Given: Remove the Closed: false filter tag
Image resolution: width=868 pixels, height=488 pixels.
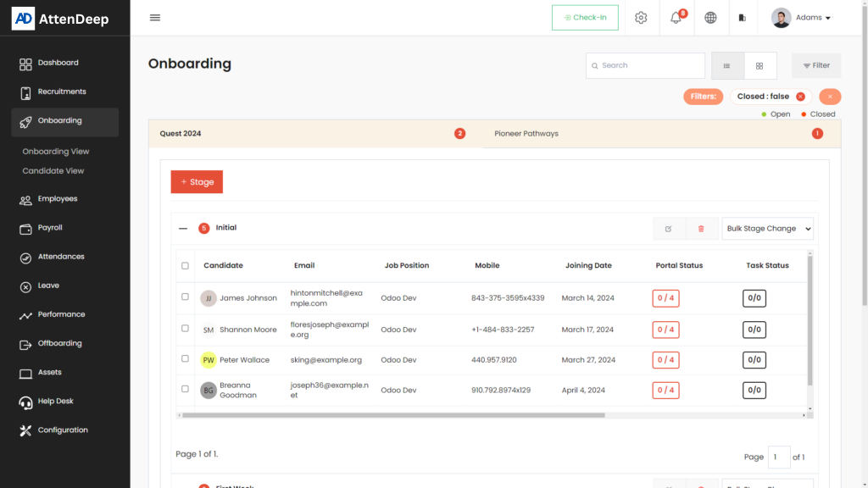Looking at the screenshot, I should 800,97.
